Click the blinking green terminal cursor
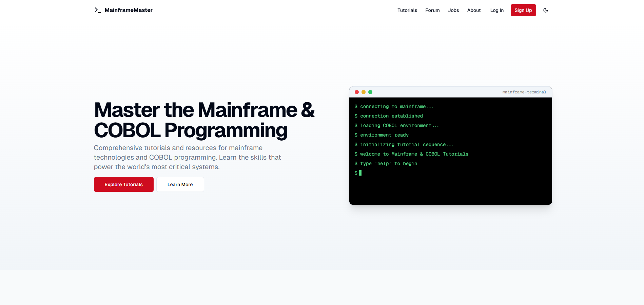Screen dimensions: 644x305 click(x=360, y=173)
